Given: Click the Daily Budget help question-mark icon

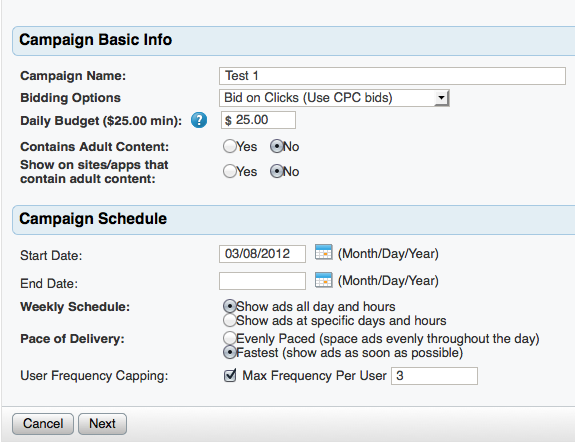Looking at the screenshot, I should point(199,120).
